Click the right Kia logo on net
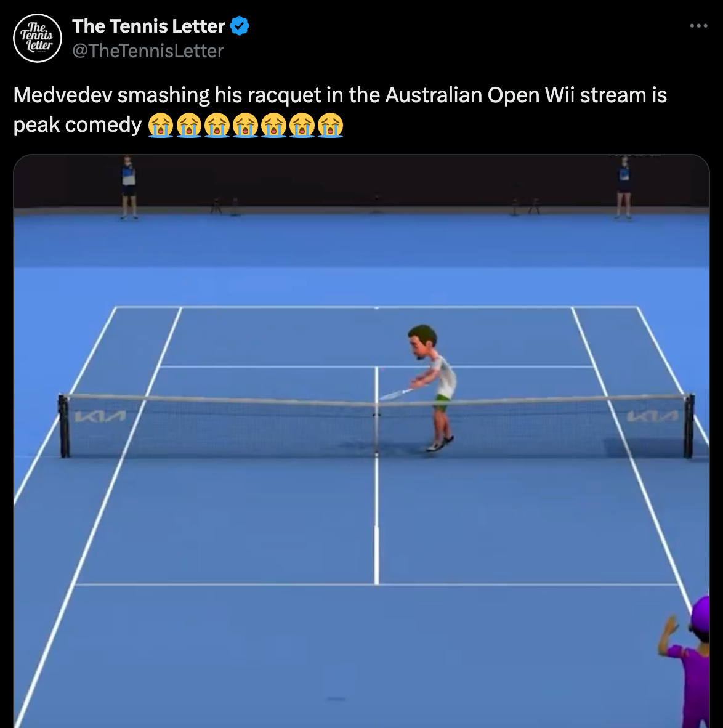723x728 pixels. click(652, 416)
